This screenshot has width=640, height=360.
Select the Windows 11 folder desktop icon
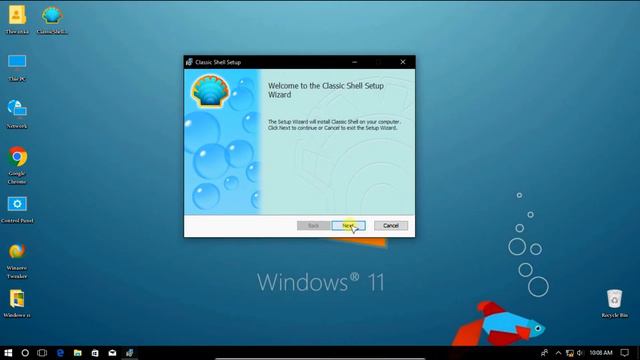click(17, 303)
